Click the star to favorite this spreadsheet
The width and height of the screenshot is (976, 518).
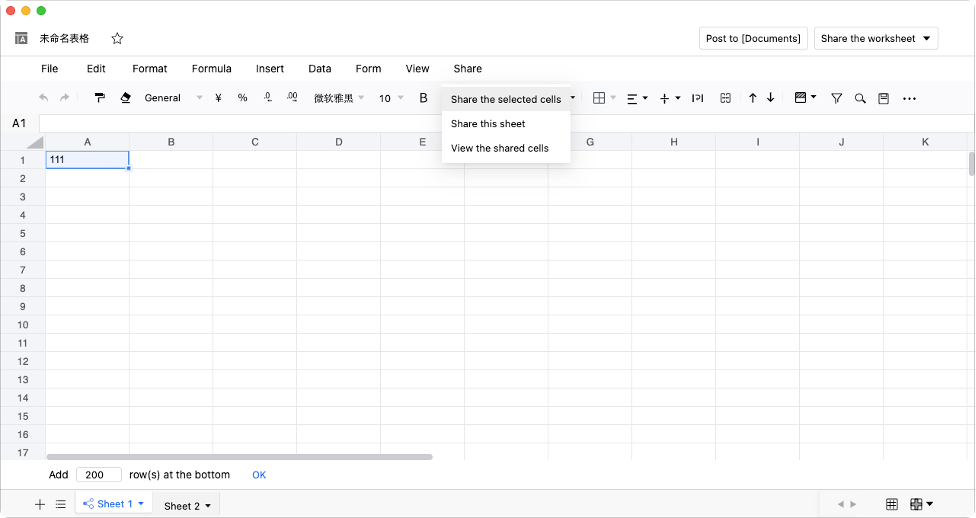[x=117, y=39]
